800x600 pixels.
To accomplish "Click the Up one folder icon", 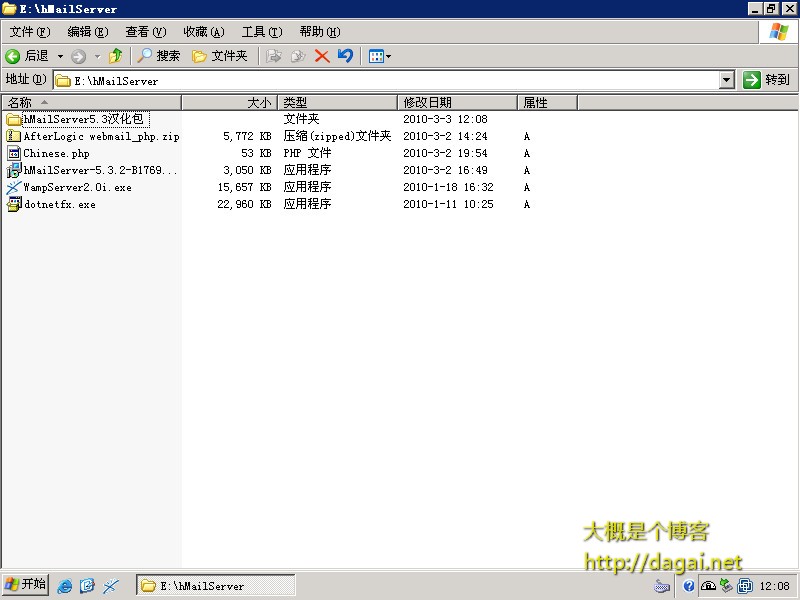I will tap(116, 56).
